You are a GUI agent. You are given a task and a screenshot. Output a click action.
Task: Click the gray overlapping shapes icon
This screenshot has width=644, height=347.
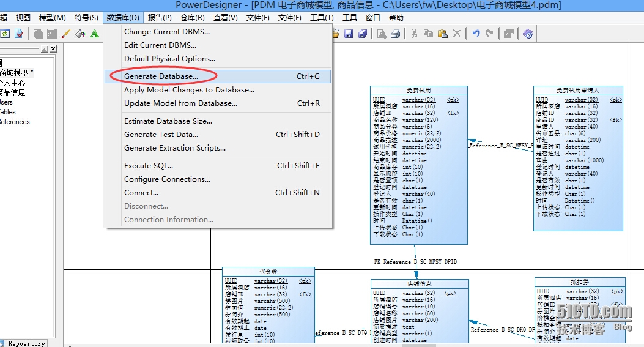coord(38,34)
